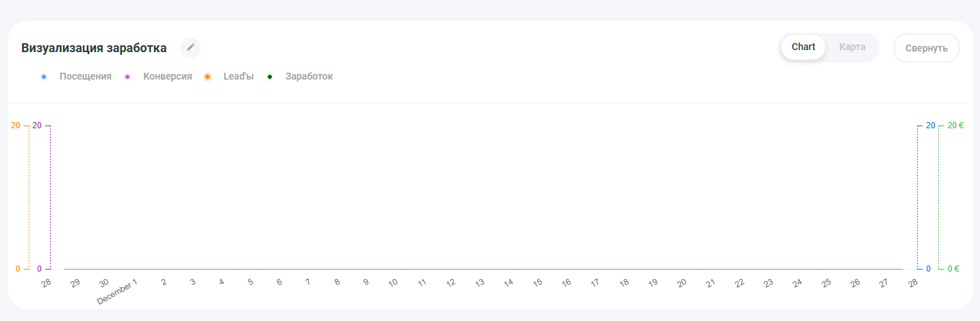Hide the Конверсия series via its label
The image size is (980, 321).
point(168,77)
